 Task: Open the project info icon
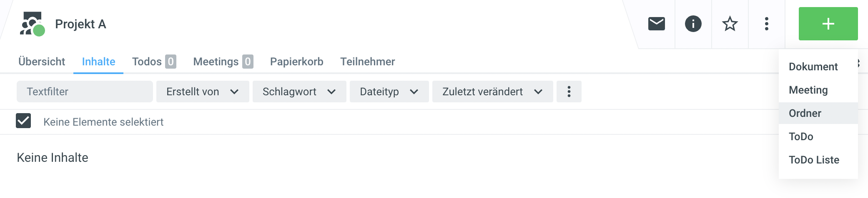693,24
